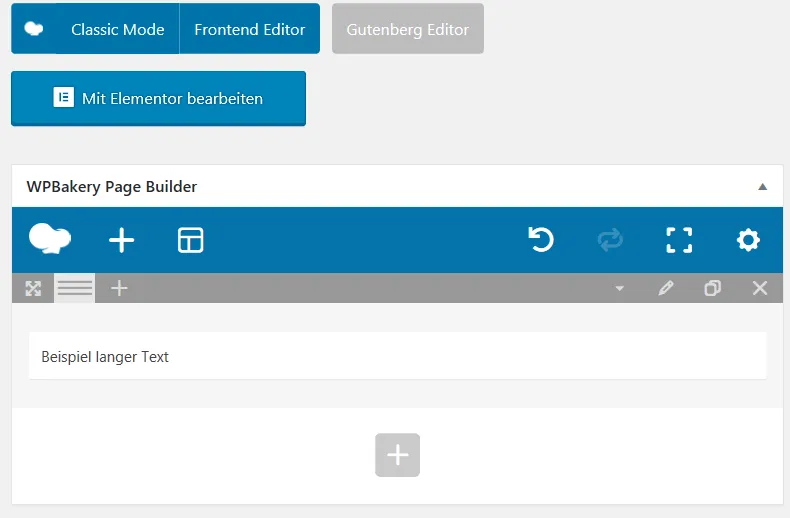Open page settings gear icon
790x518 pixels.
pyautogui.click(x=748, y=240)
